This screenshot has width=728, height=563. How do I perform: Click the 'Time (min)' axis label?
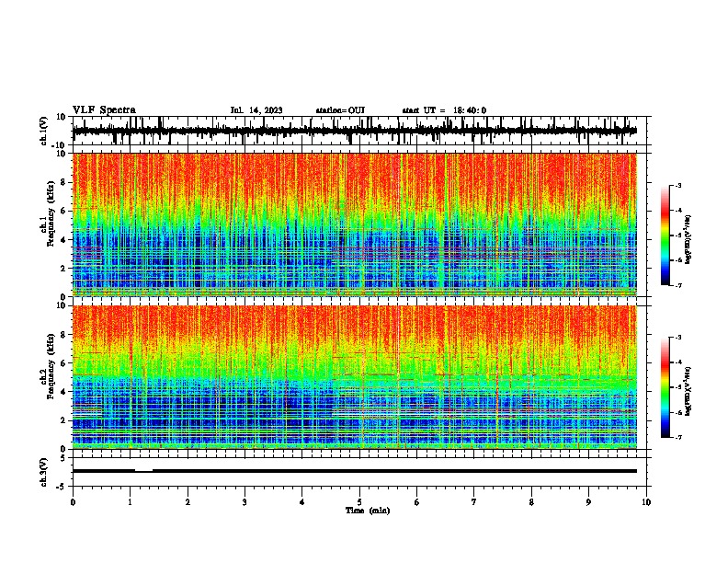pyautogui.click(x=368, y=511)
